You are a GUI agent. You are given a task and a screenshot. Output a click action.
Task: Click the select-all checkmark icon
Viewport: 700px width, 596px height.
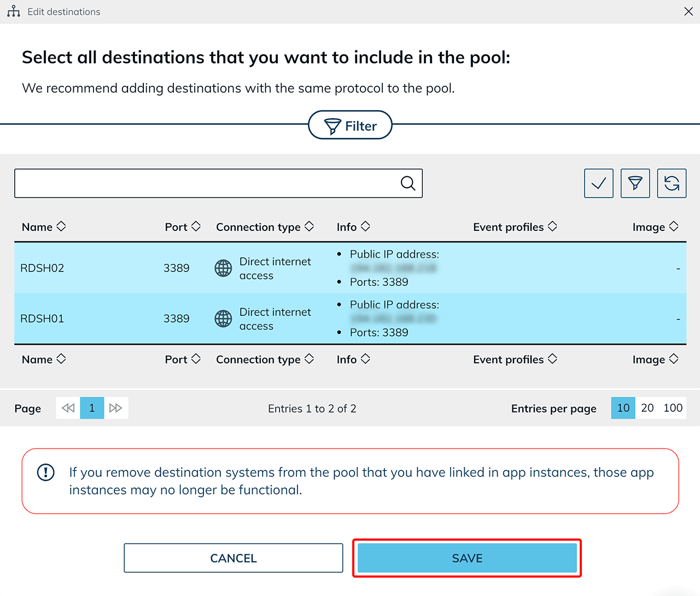click(598, 183)
